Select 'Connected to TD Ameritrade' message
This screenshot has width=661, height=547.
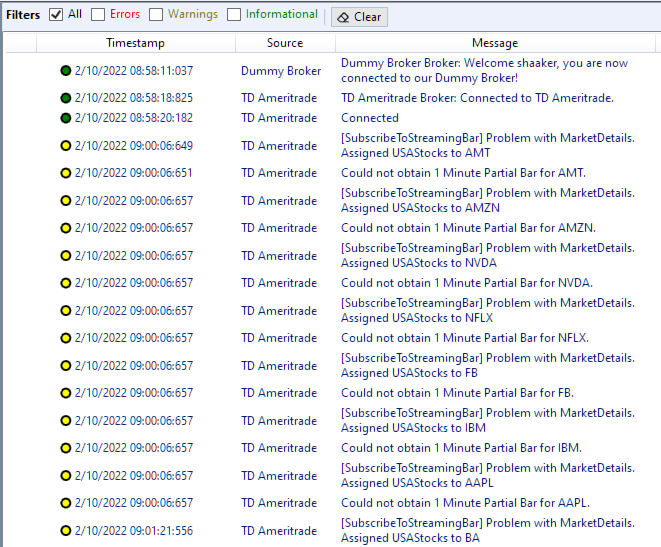[x=477, y=98]
